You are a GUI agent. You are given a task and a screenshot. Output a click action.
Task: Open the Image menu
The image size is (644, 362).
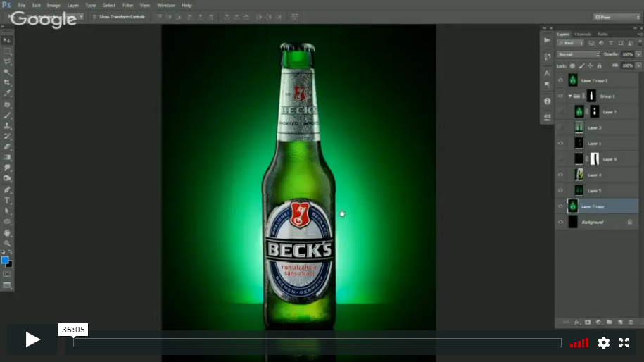53,6
